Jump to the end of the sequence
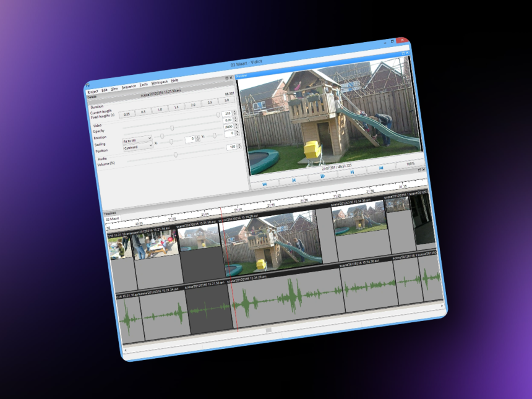This screenshot has width=532, height=399. pos(381,168)
